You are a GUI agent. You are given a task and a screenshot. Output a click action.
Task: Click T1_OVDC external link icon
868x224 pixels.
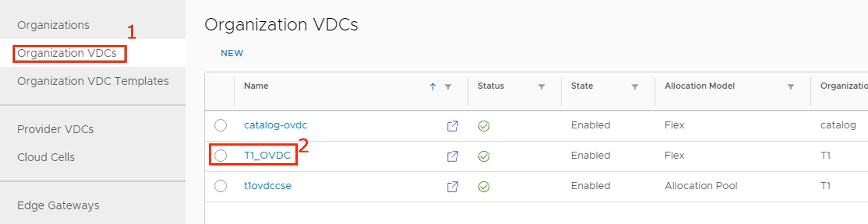click(452, 156)
